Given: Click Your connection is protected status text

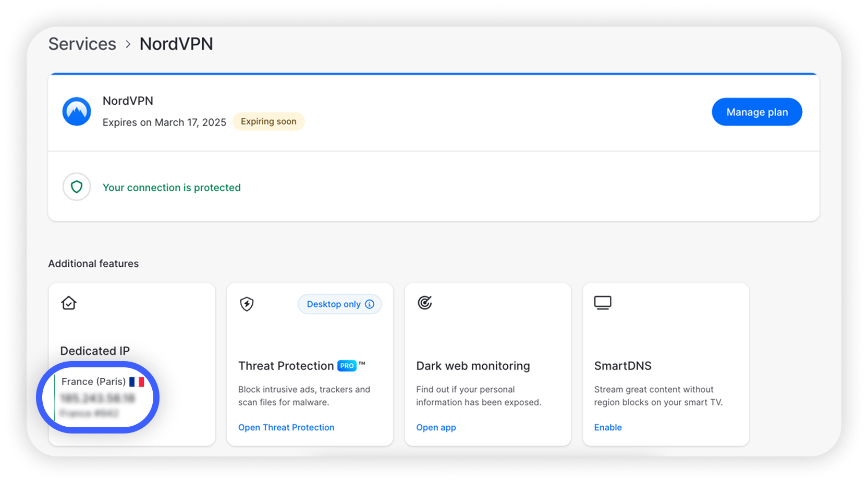Looking at the screenshot, I should (x=172, y=187).
